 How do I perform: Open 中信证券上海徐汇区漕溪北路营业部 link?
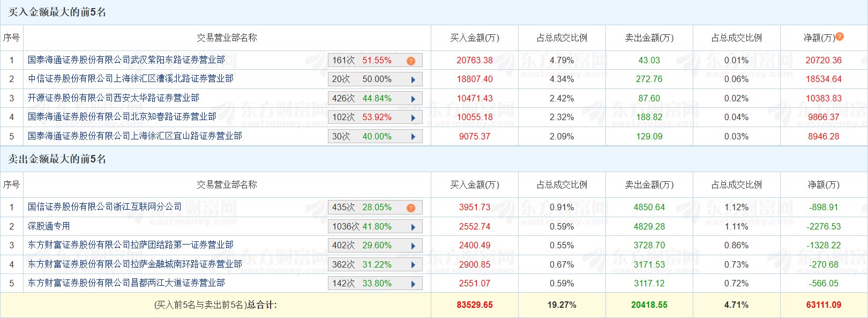131,79
